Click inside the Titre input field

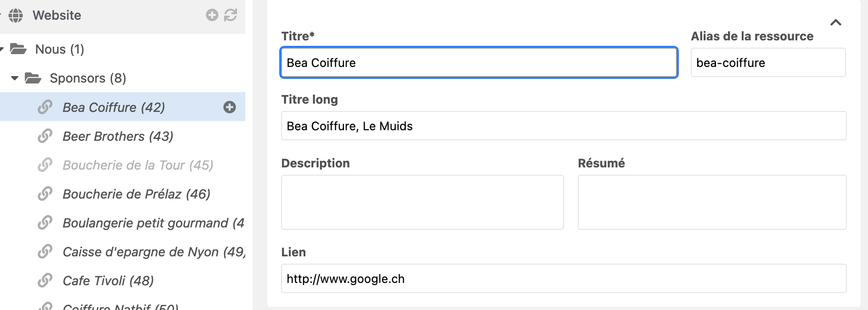click(478, 63)
